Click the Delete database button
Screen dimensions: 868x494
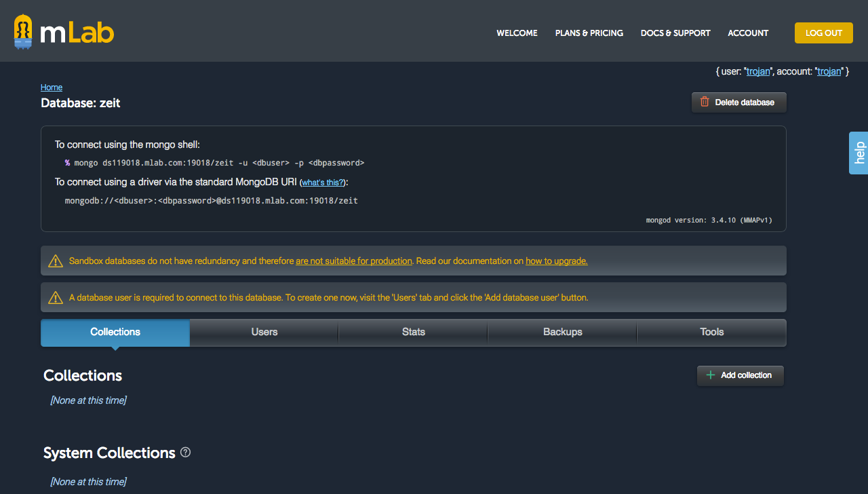click(739, 102)
